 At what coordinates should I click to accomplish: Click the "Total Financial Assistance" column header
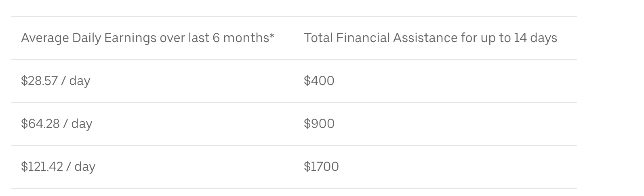[430, 38]
